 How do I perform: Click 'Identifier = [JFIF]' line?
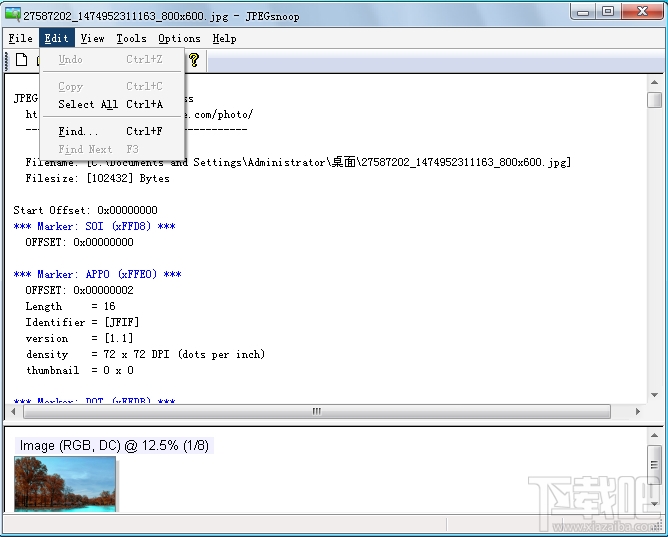82,322
